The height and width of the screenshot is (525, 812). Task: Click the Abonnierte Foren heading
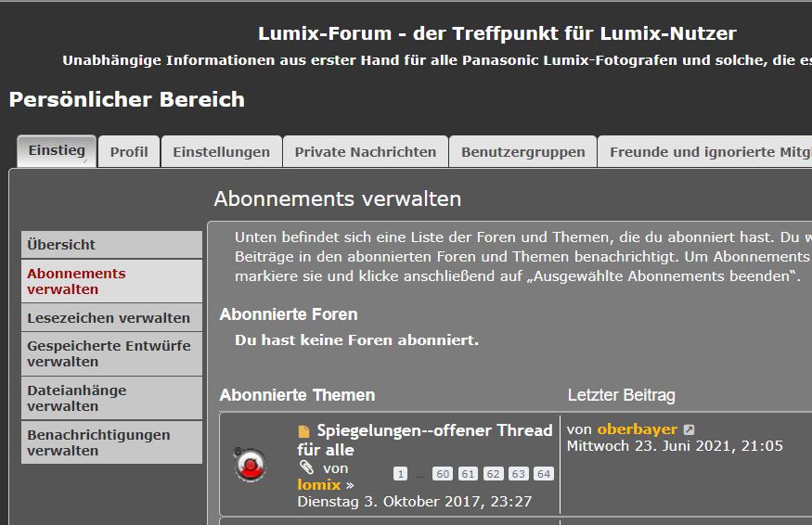click(289, 314)
